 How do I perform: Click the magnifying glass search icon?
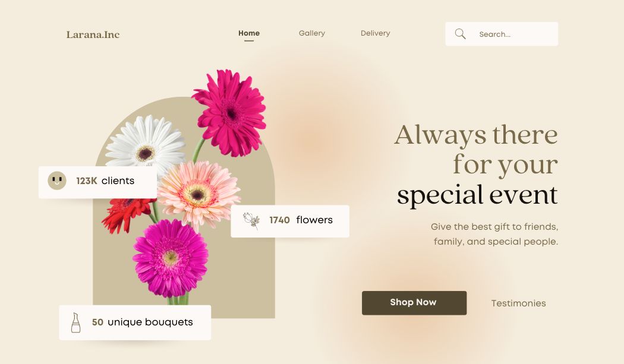[460, 34]
